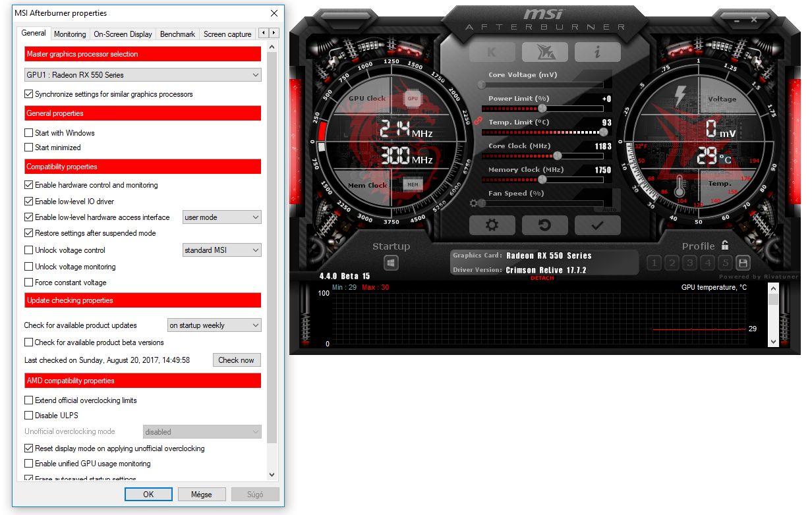Click OK in the properties dialog

[148, 494]
